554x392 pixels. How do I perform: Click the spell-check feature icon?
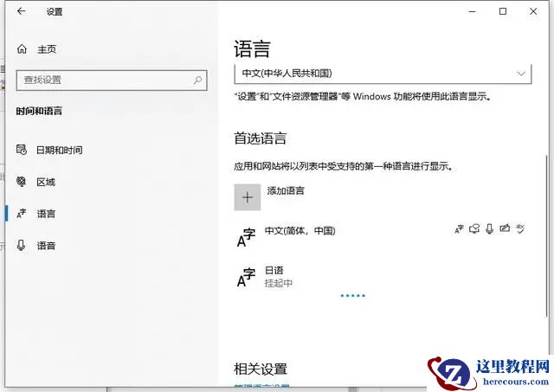(520, 228)
